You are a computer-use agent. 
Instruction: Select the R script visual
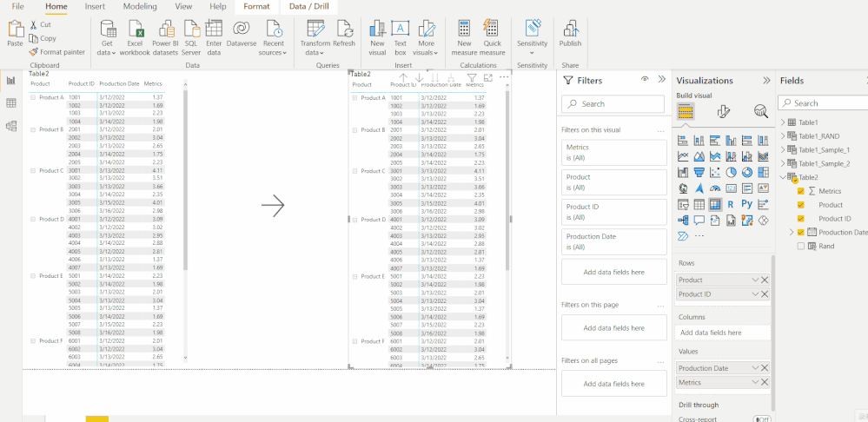coord(731,205)
